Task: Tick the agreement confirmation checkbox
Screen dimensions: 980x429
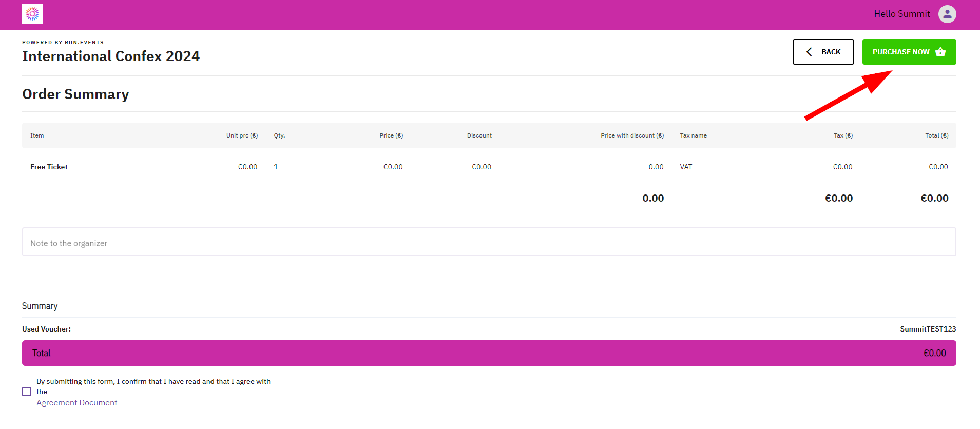Action: 27,392
